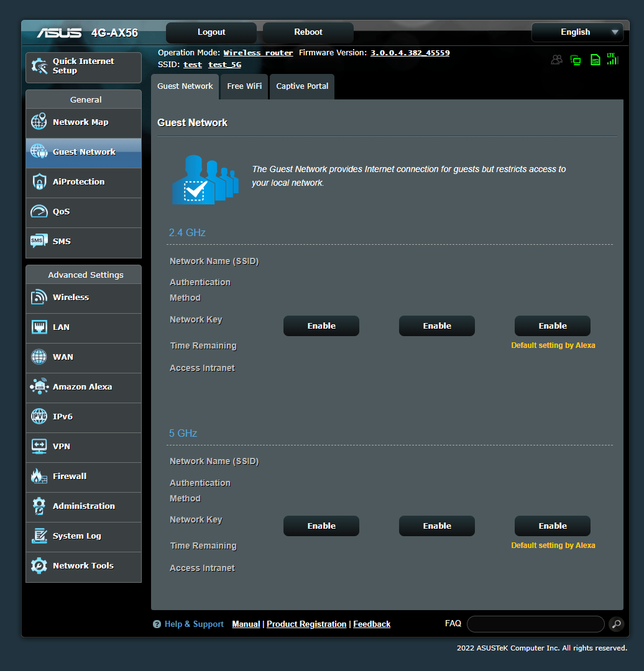Open the Feedback link
This screenshot has width=644, height=671.
(372, 624)
